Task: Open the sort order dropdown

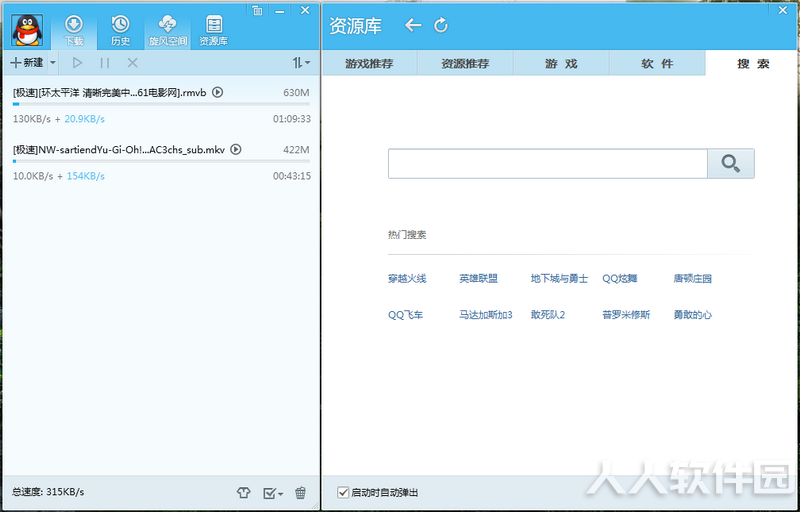Action: pyautogui.click(x=301, y=63)
